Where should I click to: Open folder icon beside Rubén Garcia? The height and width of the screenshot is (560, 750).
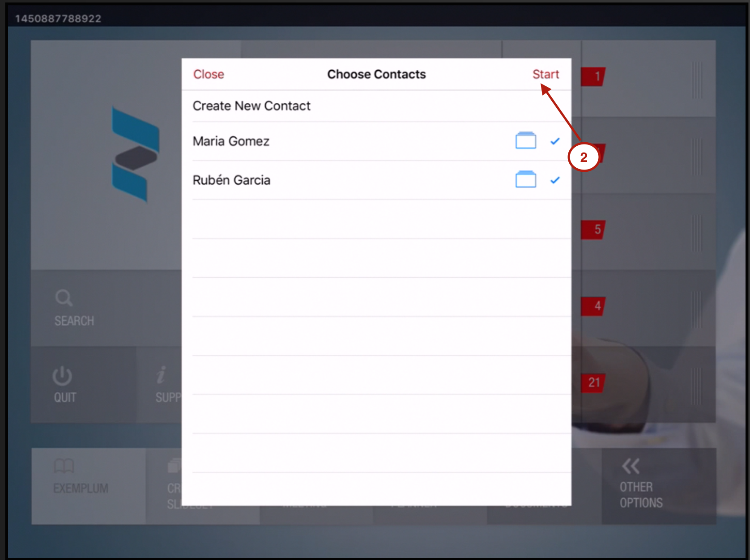(525, 179)
